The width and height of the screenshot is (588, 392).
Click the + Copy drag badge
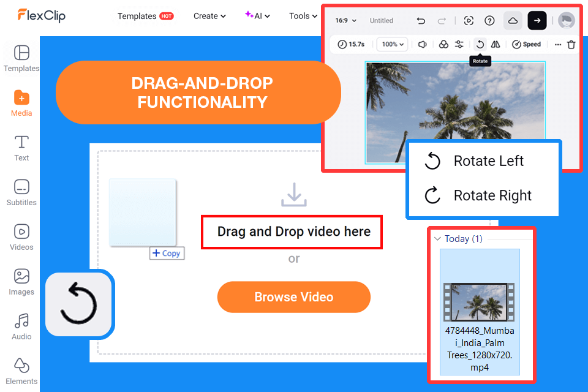click(167, 253)
